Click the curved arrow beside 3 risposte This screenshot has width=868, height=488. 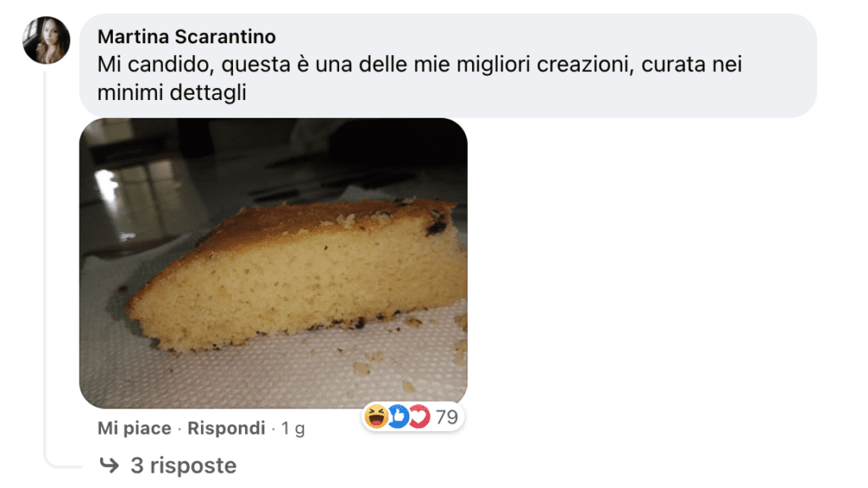tap(109, 465)
